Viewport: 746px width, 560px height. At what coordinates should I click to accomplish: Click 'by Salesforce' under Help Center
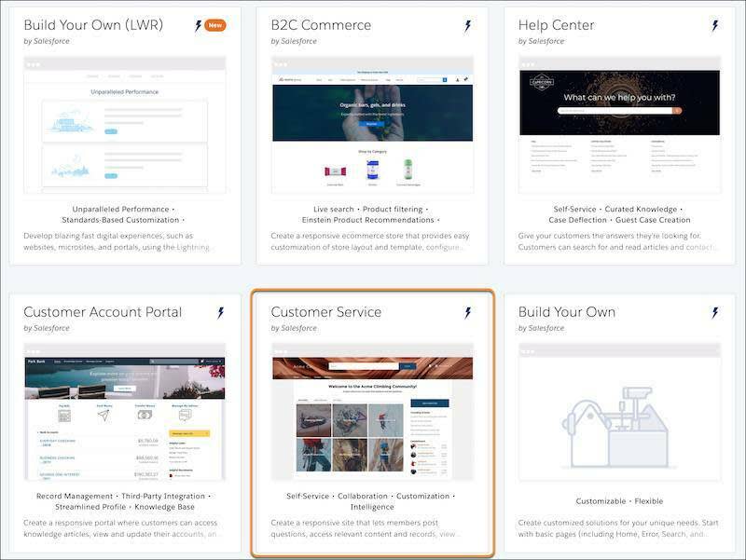541,41
